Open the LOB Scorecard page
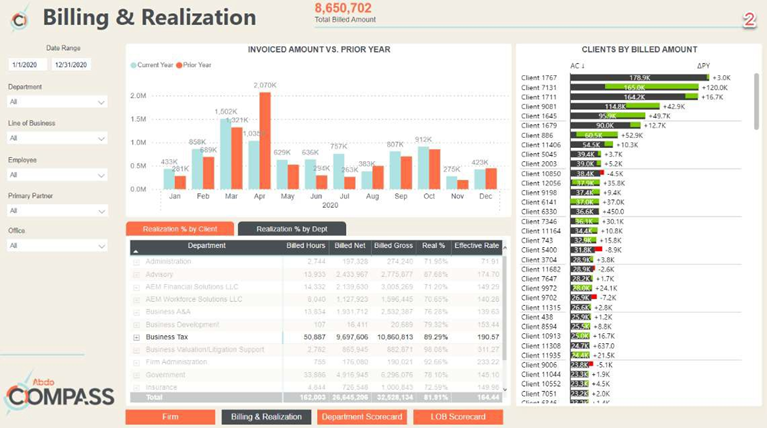 click(x=457, y=417)
